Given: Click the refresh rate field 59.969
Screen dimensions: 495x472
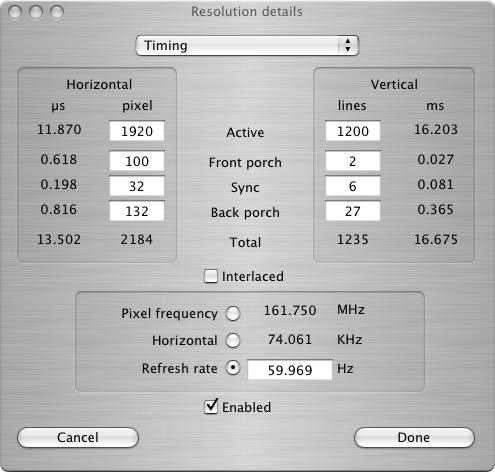Looking at the screenshot, I should (290, 370).
